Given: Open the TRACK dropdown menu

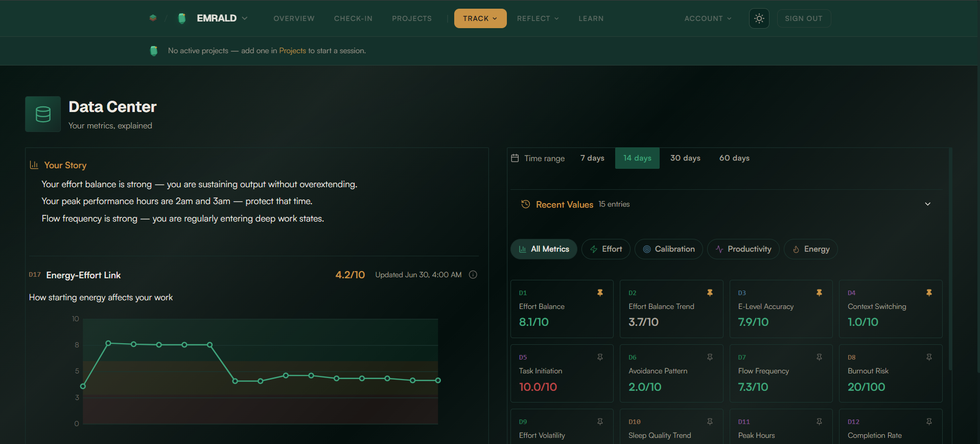Looking at the screenshot, I should tap(480, 18).
